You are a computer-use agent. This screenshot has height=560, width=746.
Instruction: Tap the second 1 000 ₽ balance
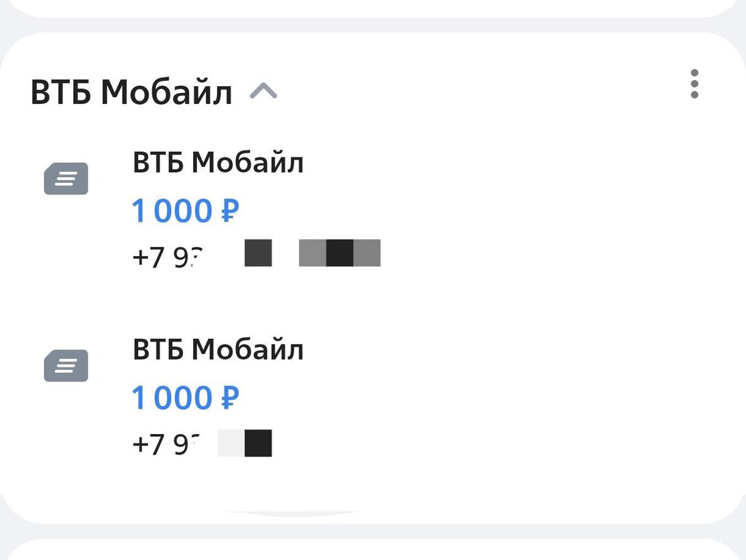[185, 398]
